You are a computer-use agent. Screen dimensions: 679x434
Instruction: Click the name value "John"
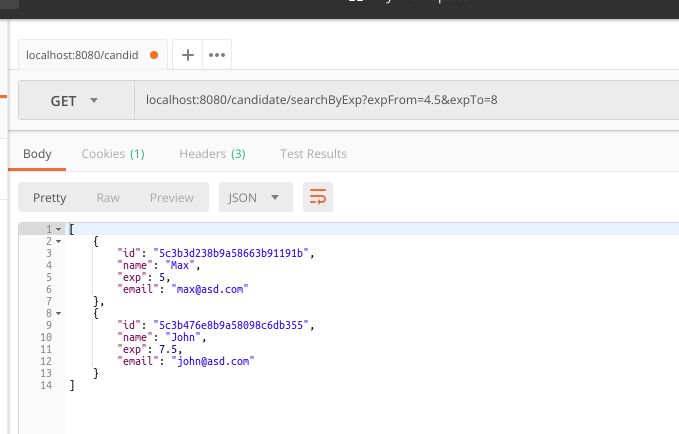[x=183, y=337]
